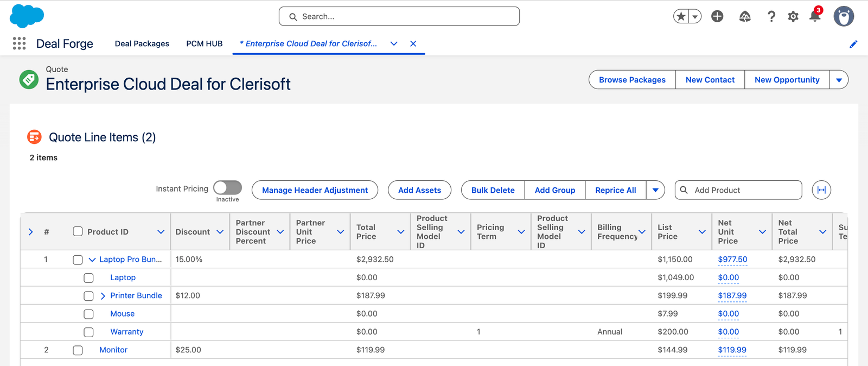868x366 pixels.
Task: Open the Laptop Pro Bundle product link
Action: 131,260
